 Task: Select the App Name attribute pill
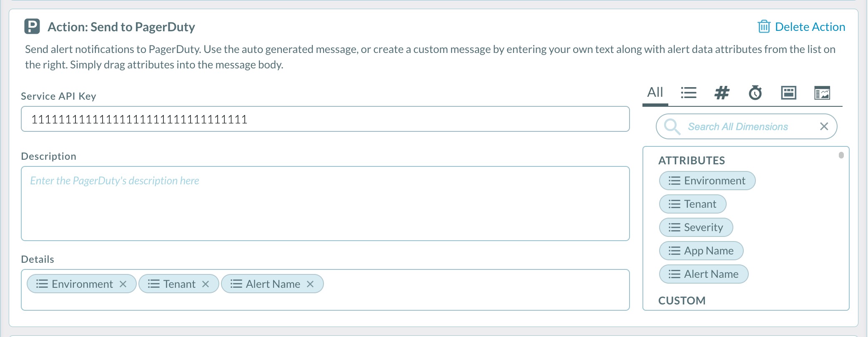(x=701, y=251)
